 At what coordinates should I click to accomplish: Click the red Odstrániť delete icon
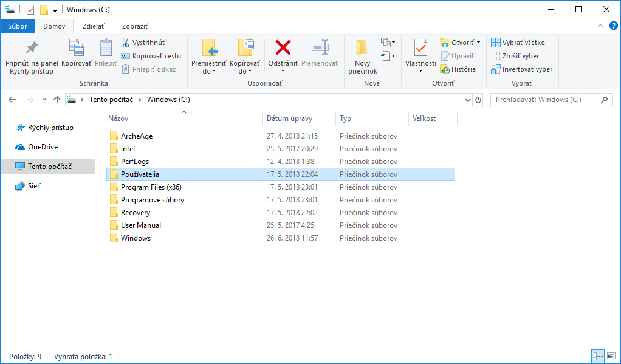pos(283,47)
